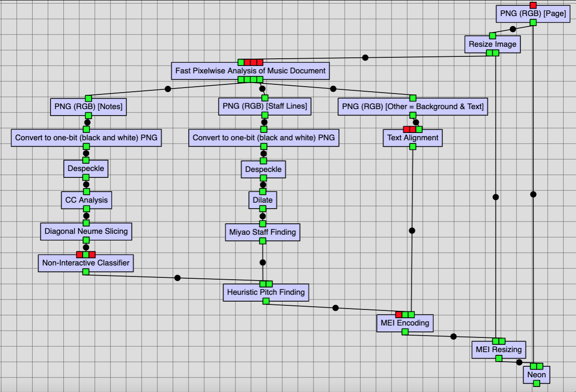Select Convert to one-bit node under Notes

[x=86, y=138]
